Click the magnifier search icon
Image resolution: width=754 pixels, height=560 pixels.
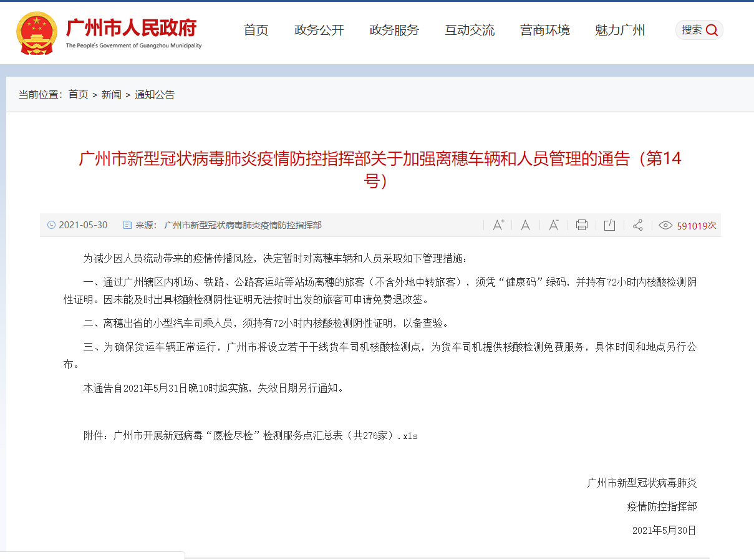(712, 30)
